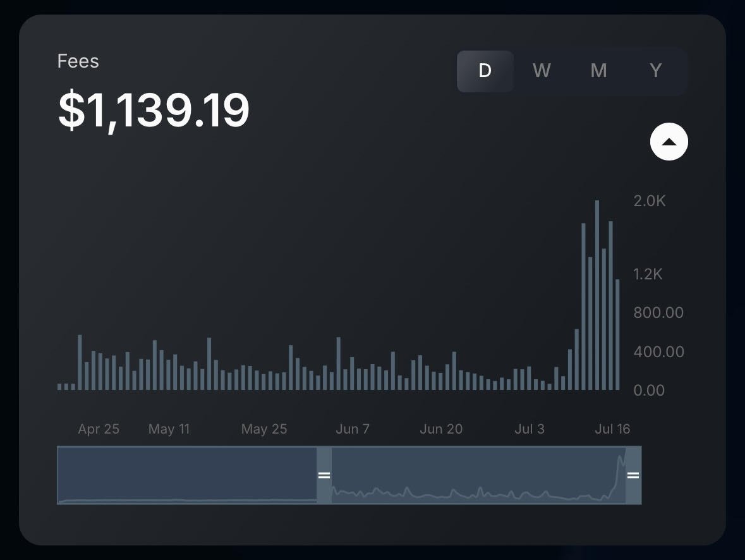Viewport: 745px width, 560px height.
Task: Click the unselected navigator area left of handle
Action: 187,475
